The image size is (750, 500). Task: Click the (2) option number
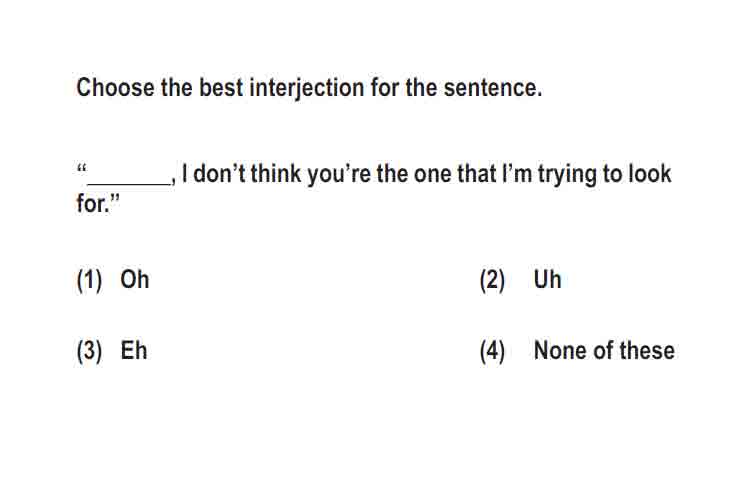point(492,280)
